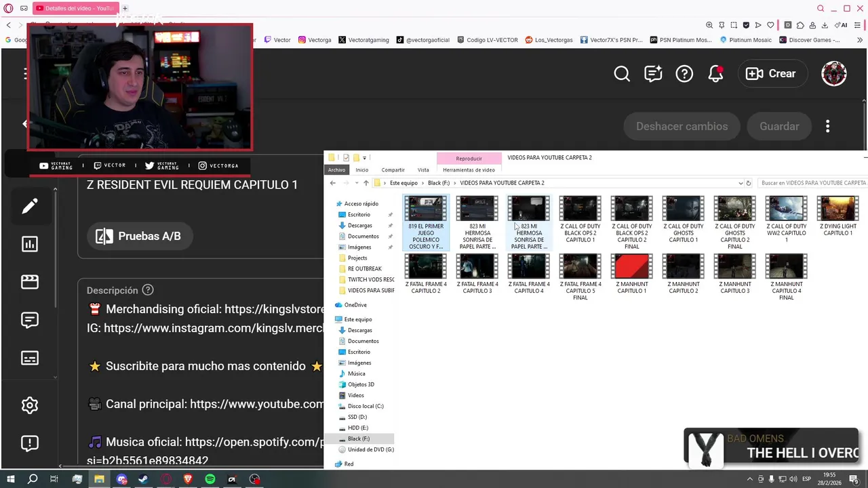Expand the Explorer address path dropdown

coord(740,183)
